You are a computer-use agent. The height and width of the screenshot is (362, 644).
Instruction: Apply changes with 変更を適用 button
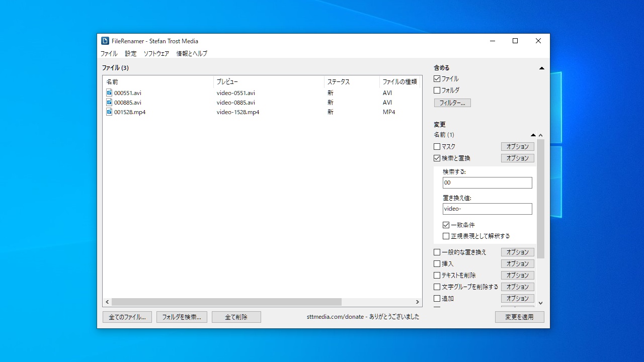click(520, 317)
